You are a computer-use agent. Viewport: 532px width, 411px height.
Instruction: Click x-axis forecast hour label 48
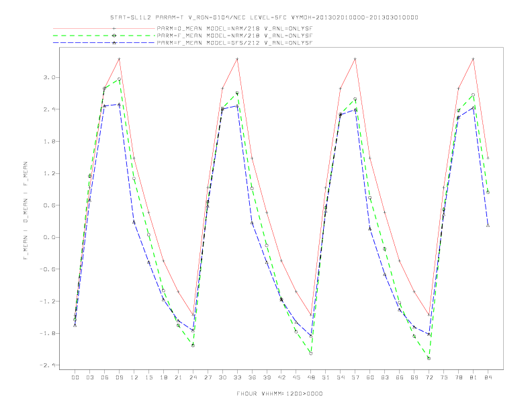coord(311,377)
